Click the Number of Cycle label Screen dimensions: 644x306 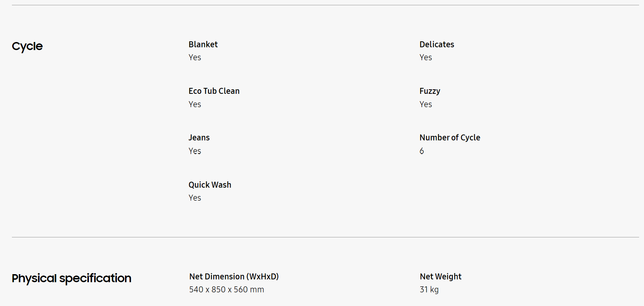[x=450, y=138]
